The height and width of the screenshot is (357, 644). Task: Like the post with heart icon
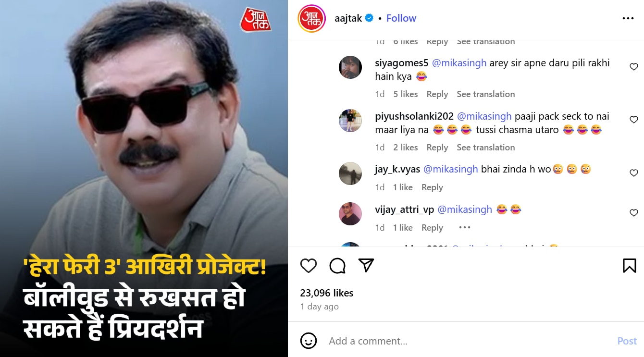point(309,265)
